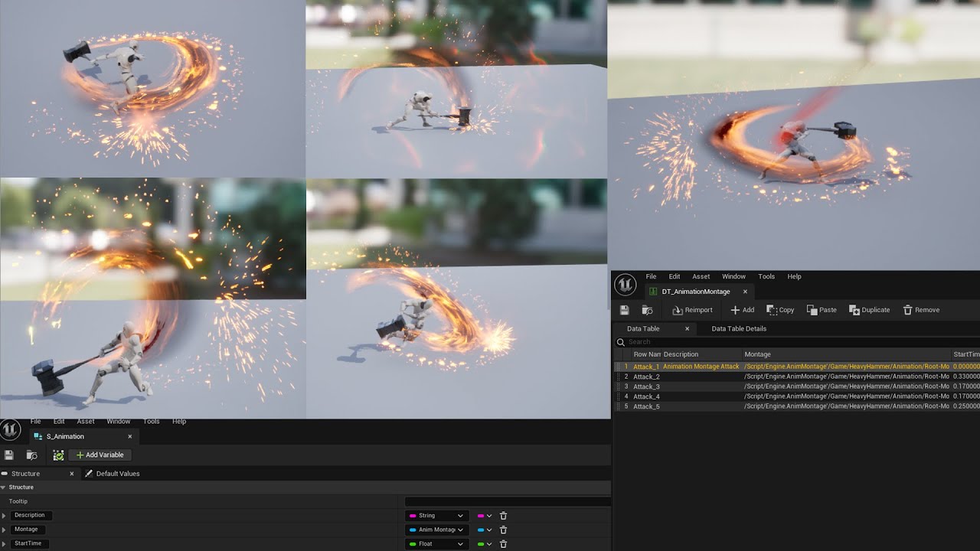
Task: Save the DT_AnimationMontage asset with floppy icon
Action: [x=625, y=310]
